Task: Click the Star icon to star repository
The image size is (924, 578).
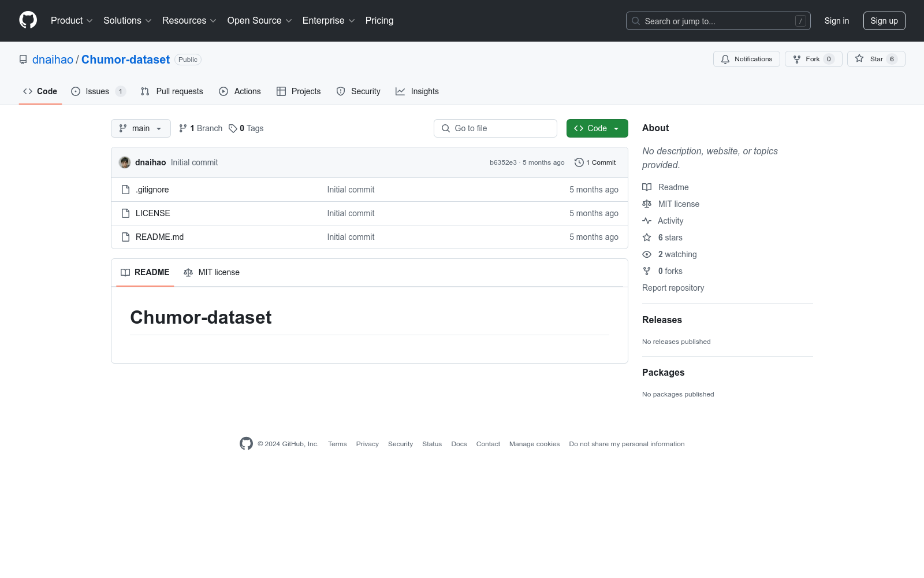Action: (x=859, y=58)
